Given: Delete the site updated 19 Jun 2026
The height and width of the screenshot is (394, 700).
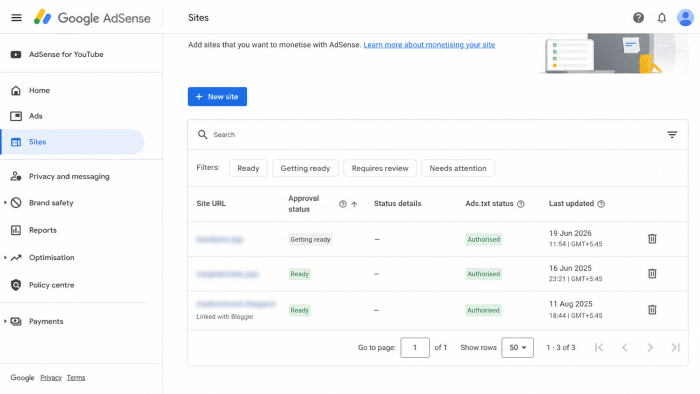Looking at the screenshot, I should point(652,239).
